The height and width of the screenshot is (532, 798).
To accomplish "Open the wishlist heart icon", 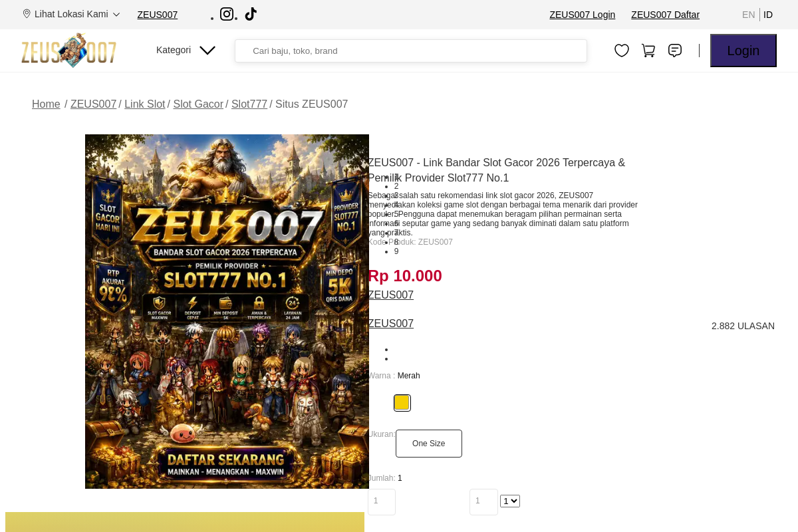I will [622, 51].
